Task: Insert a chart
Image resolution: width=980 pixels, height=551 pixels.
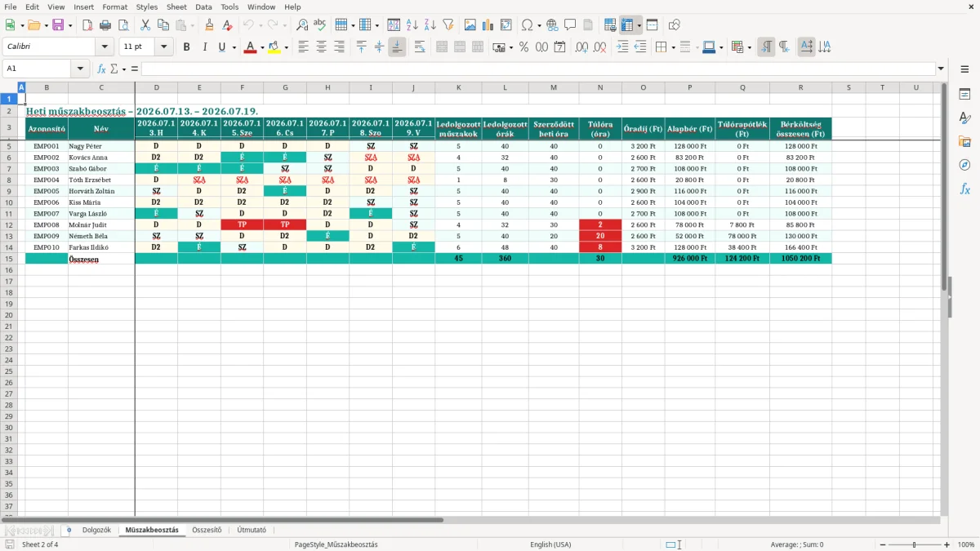Action: click(488, 25)
